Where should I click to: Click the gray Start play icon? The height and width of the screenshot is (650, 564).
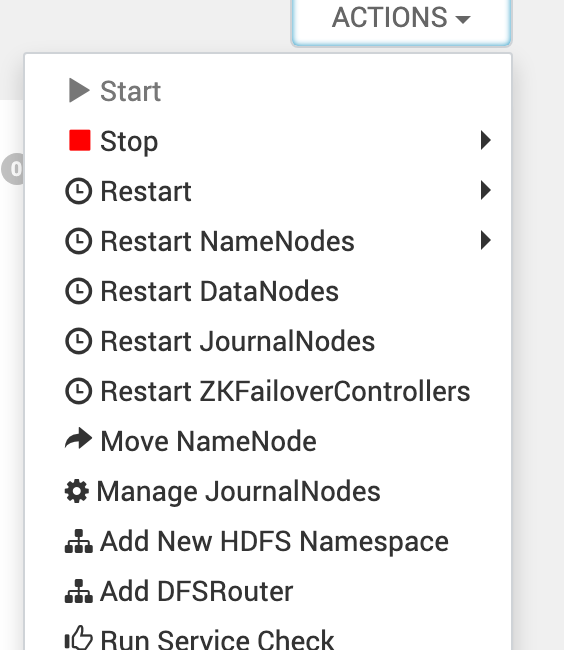point(79,90)
